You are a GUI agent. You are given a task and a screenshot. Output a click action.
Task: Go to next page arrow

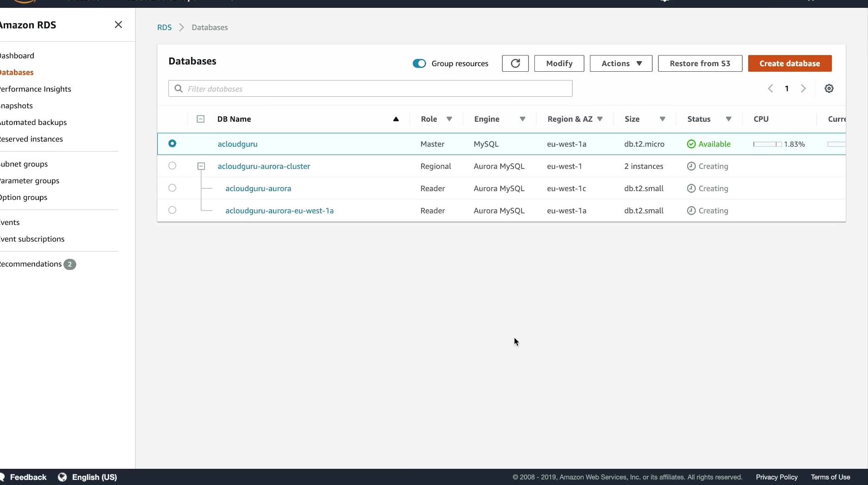[x=803, y=88]
